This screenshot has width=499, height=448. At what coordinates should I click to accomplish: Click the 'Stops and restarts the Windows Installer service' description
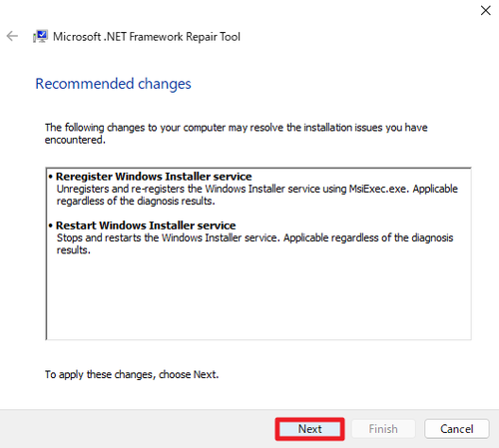click(254, 243)
